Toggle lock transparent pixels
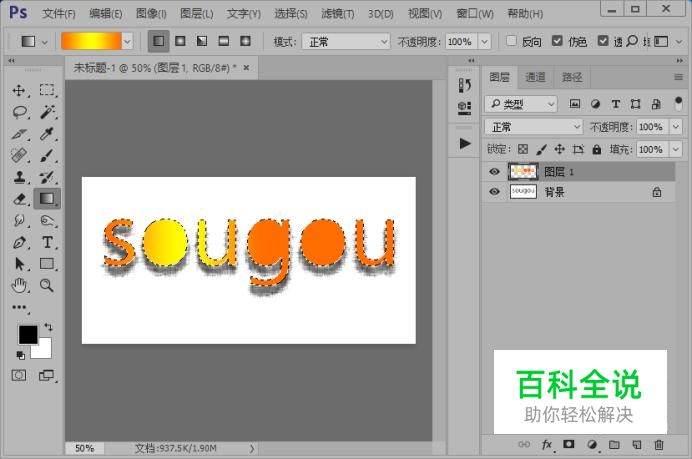Image resolution: width=692 pixels, height=459 pixels. (x=523, y=149)
